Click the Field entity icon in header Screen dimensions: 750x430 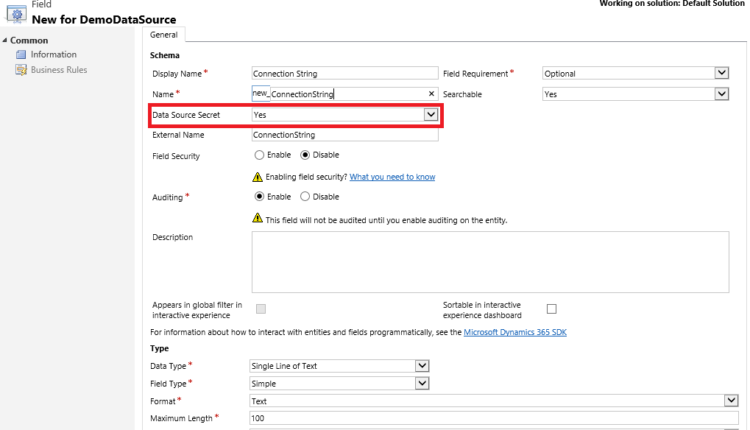point(17,13)
